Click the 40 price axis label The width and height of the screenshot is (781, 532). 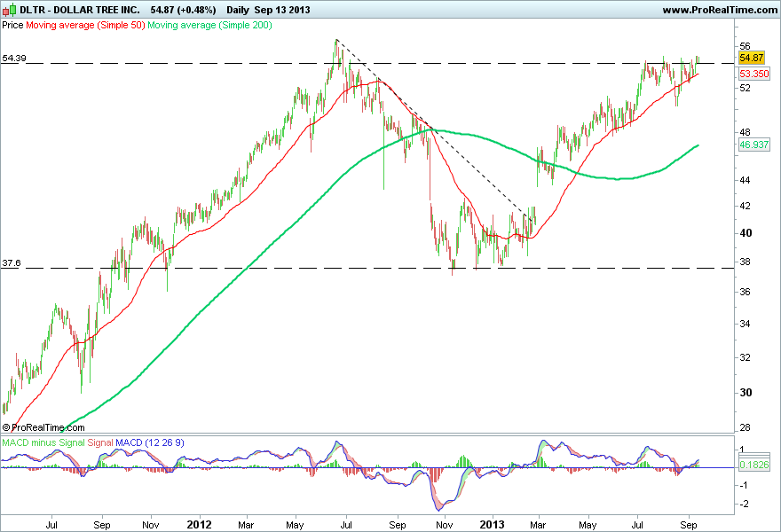coord(745,233)
